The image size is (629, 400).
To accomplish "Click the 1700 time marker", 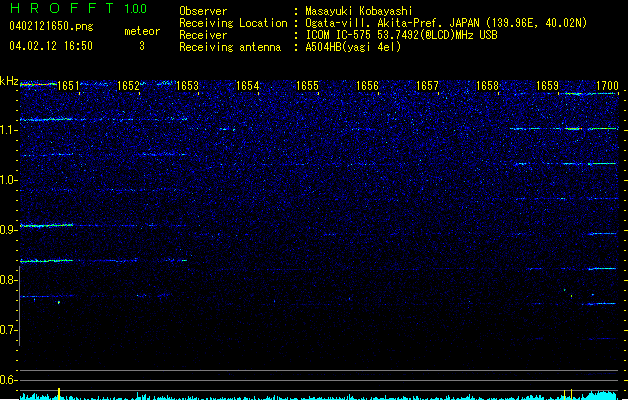I will [x=607, y=86].
